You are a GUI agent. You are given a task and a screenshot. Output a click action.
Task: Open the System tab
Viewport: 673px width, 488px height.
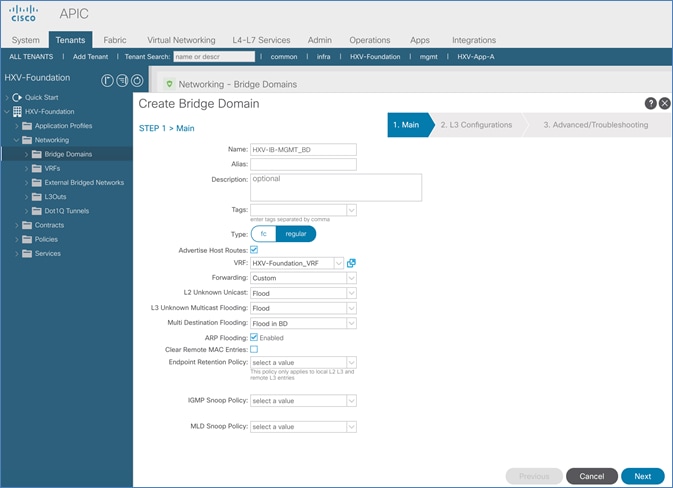point(26,40)
